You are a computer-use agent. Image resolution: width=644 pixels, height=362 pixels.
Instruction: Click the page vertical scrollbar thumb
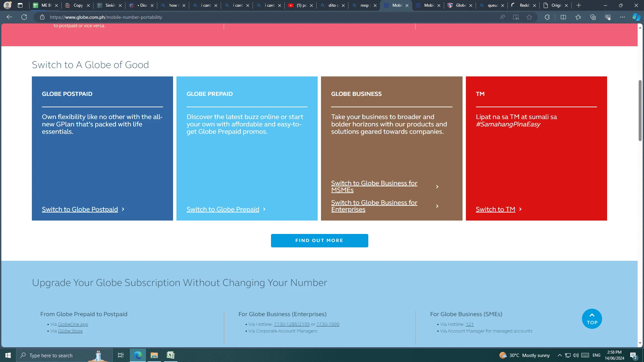[x=640, y=111]
